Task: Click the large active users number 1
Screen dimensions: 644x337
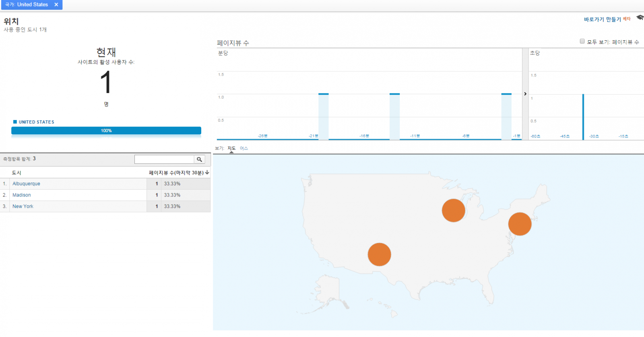Action: pyautogui.click(x=106, y=82)
